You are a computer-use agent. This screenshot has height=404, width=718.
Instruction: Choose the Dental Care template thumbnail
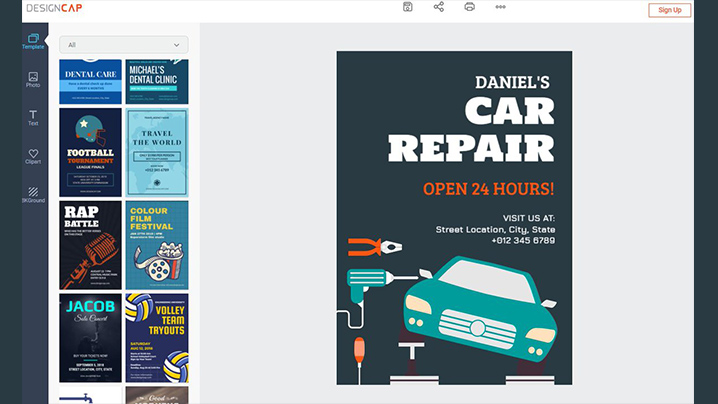click(90, 82)
